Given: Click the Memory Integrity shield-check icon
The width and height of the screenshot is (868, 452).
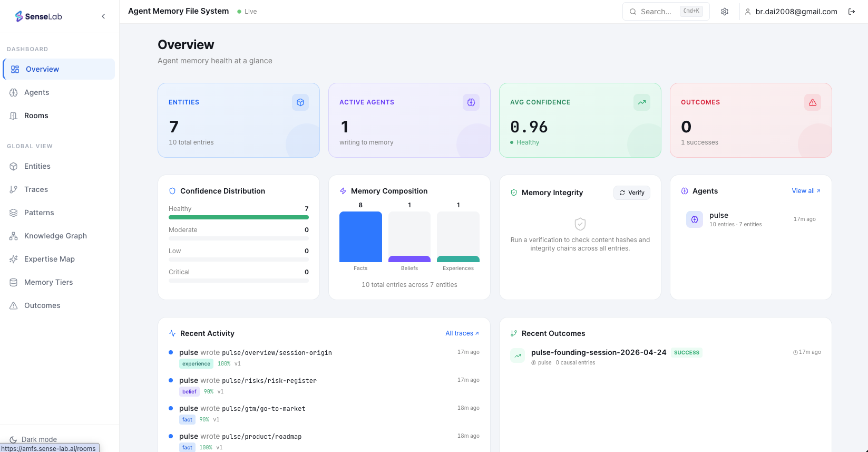Looking at the screenshot, I should pos(514,193).
